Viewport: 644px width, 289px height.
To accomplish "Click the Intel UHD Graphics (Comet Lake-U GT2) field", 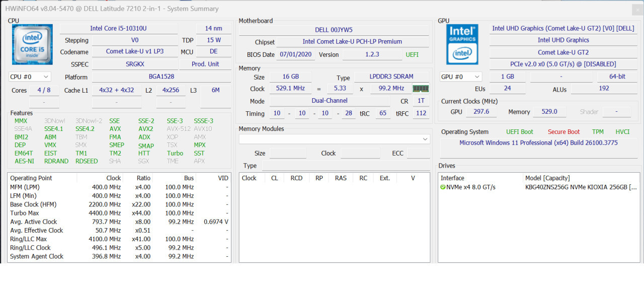I will (x=563, y=29).
